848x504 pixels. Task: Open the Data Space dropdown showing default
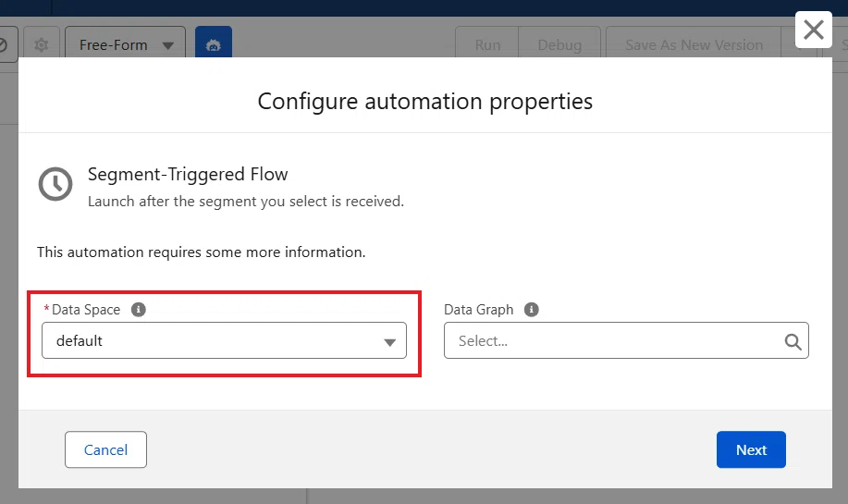tap(224, 340)
